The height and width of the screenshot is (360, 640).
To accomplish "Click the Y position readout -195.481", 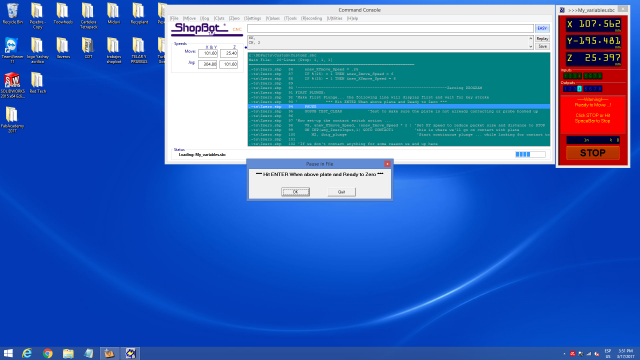I will click(x=593, y=41).
